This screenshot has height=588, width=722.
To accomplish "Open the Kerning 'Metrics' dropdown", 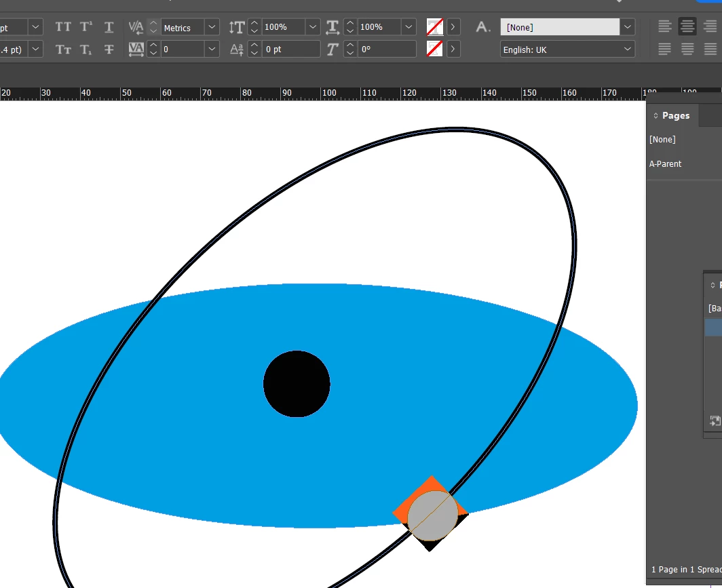I will (x=212, y=27).
